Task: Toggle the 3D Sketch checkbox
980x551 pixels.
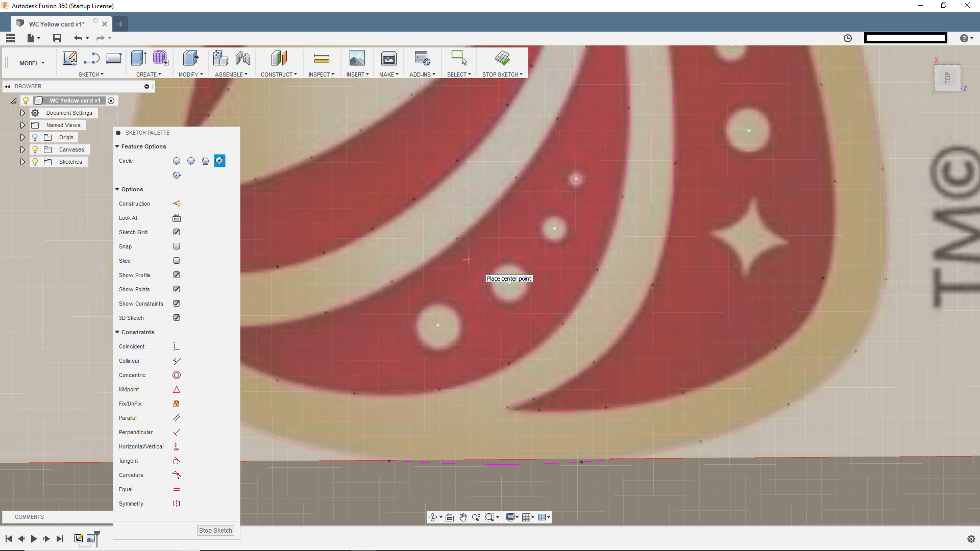Action: (177, 318)
